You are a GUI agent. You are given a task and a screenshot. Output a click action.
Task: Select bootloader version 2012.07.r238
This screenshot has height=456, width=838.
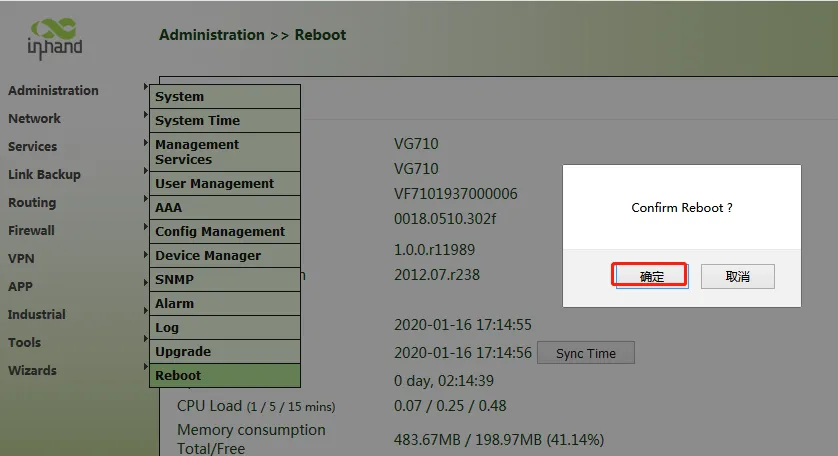[437, 275]
